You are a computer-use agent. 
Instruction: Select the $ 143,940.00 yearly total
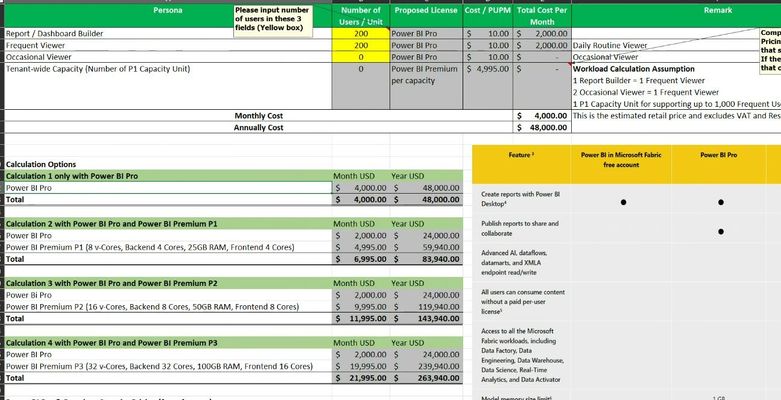click(x=426, y=318)
